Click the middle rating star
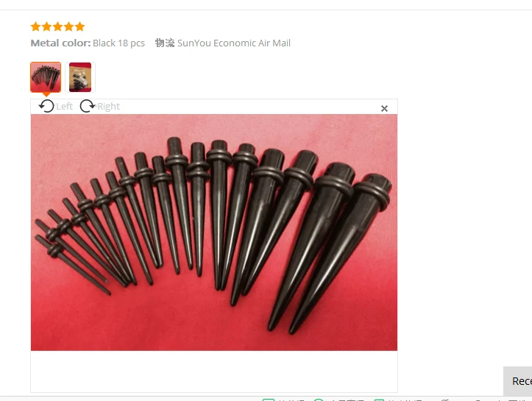Screen dimensions: 532x401 (x=57, y=26)
